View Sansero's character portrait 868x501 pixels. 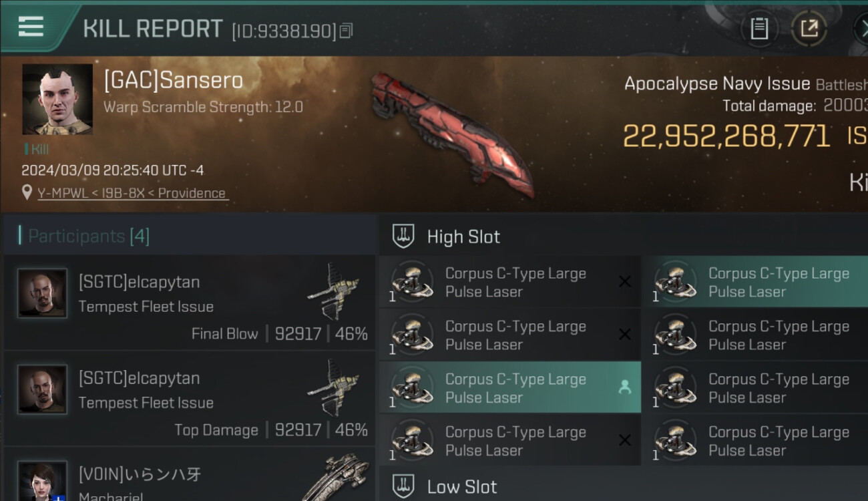(x=57, y=100)
